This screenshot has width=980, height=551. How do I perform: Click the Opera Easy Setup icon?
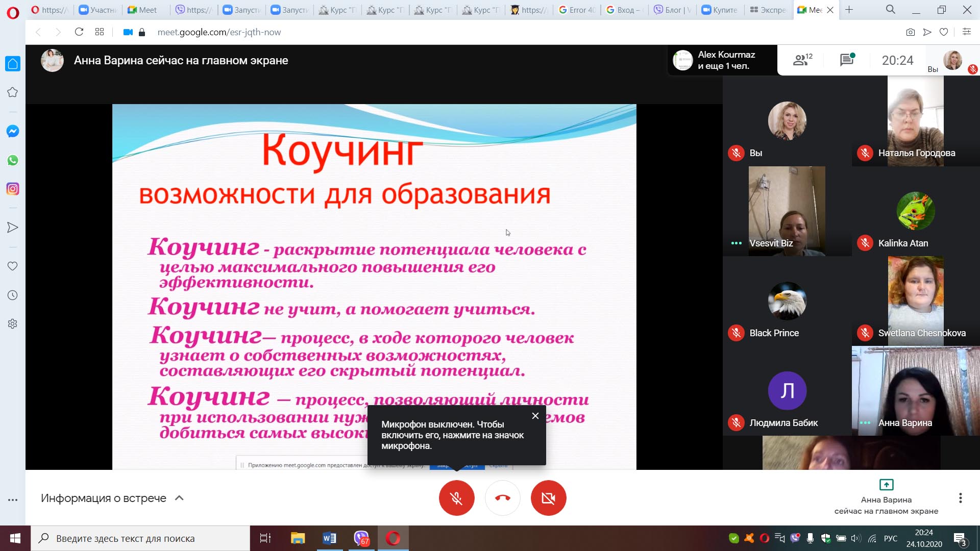click(966, 32)
